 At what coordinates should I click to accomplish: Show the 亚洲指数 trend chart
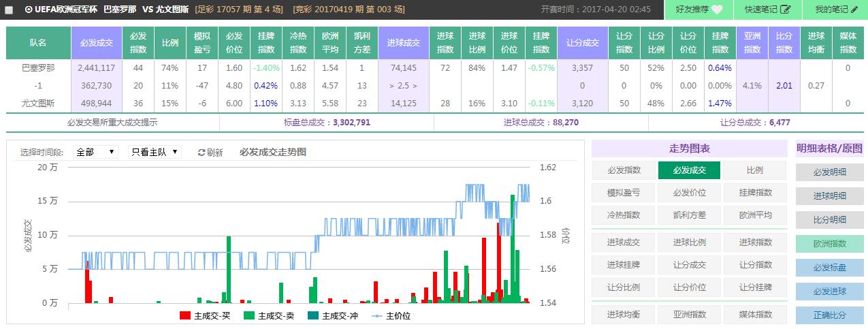[689, 314]
